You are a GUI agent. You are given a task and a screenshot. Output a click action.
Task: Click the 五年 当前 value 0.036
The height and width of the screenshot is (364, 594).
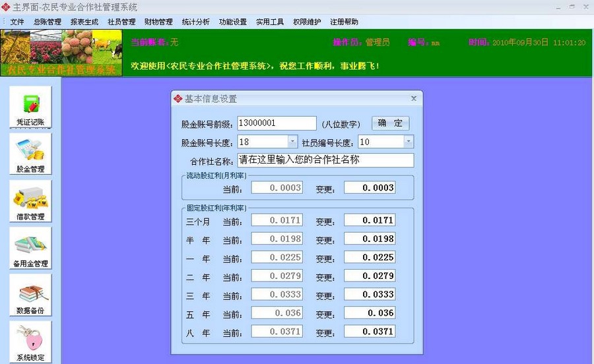[x=277, y=313]
